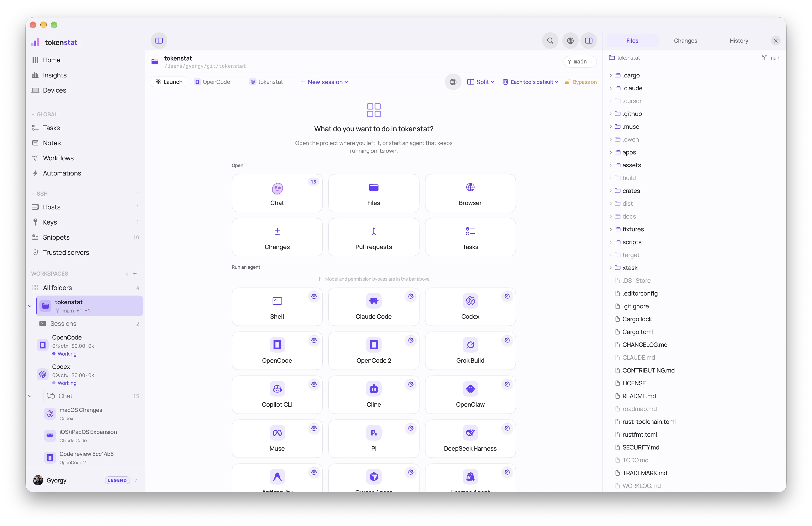Open the New session dropdown
The width and height of the screenshot is (812, 526).
click(324, 82)
